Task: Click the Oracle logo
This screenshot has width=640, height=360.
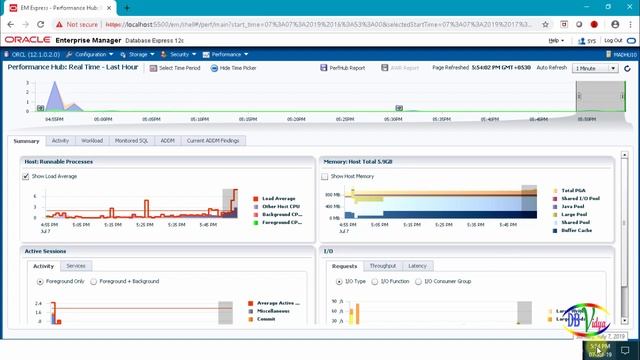Action: 28,40
